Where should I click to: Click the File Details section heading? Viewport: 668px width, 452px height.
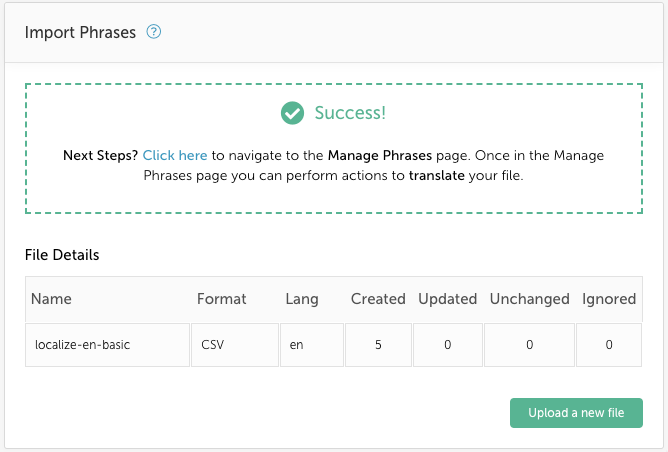click(x=62, y=255)
